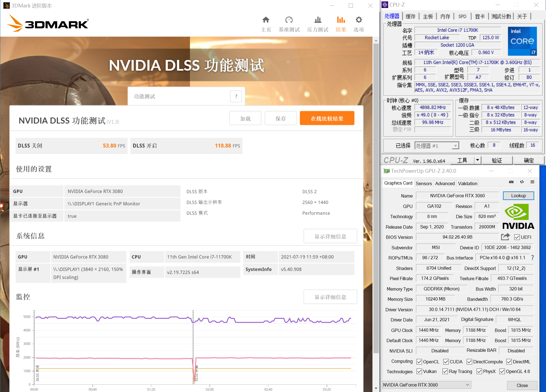Open the stress test bar chart icon

pyautogui.click(x=318, y=20)
